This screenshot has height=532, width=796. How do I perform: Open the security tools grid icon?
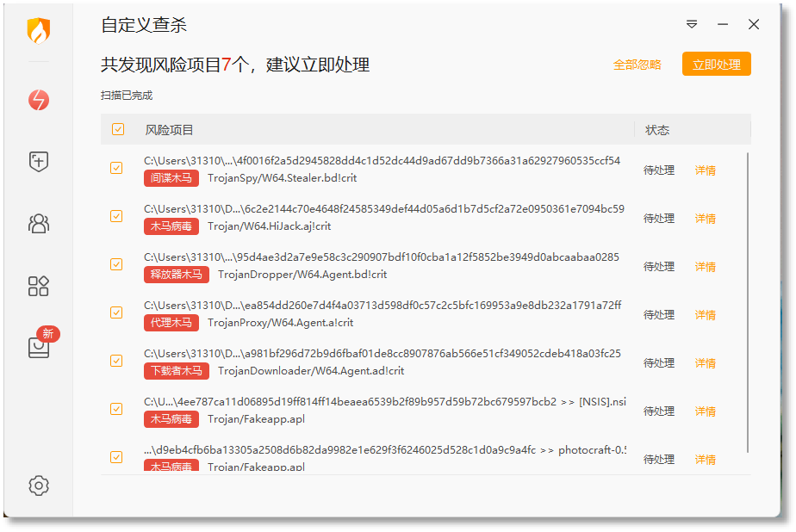point(39,286)
